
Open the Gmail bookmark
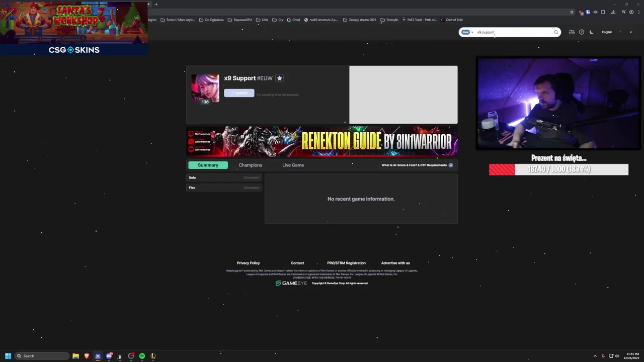[293, 20]
